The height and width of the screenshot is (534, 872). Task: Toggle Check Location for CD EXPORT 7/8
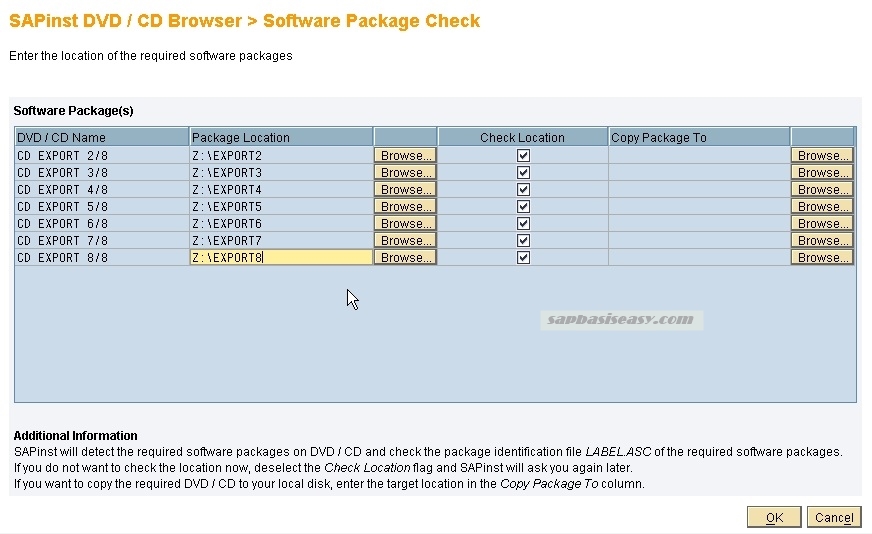click(x=523, y=240)
